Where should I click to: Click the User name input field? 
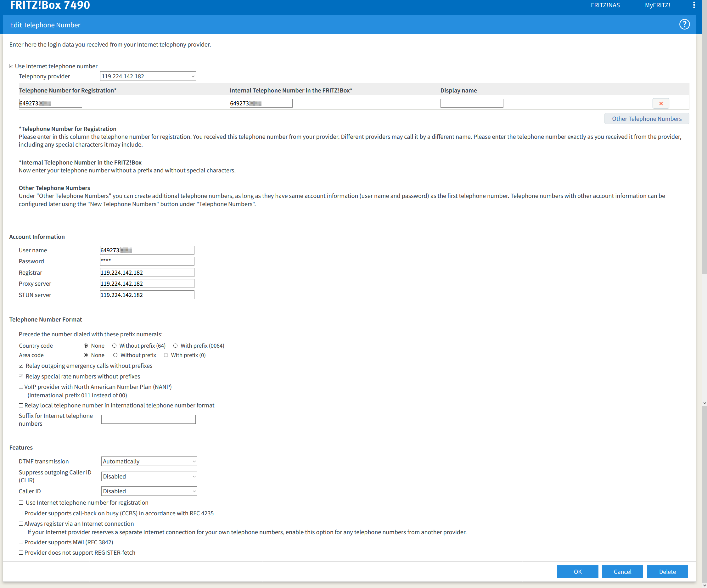coord(147,250)
